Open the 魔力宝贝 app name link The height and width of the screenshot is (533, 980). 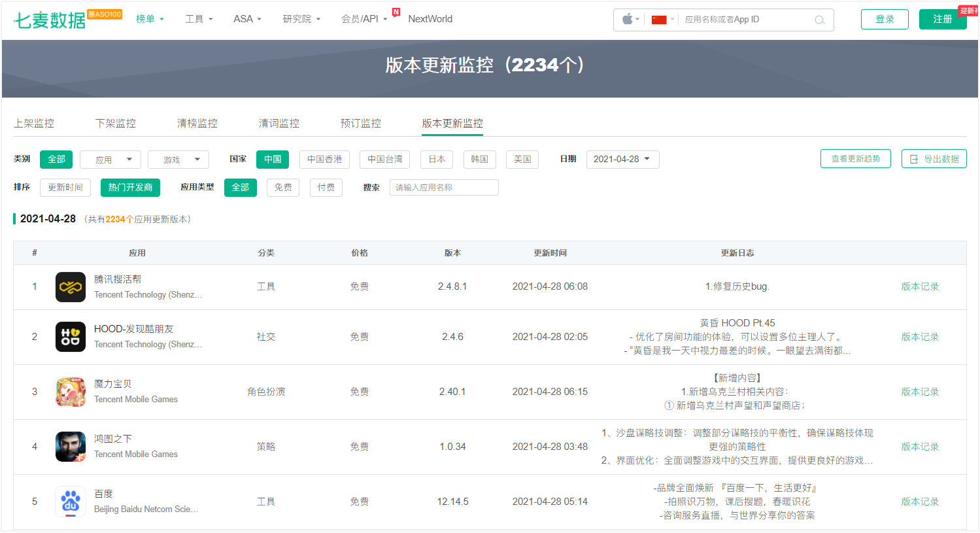[x=113, y=384]
